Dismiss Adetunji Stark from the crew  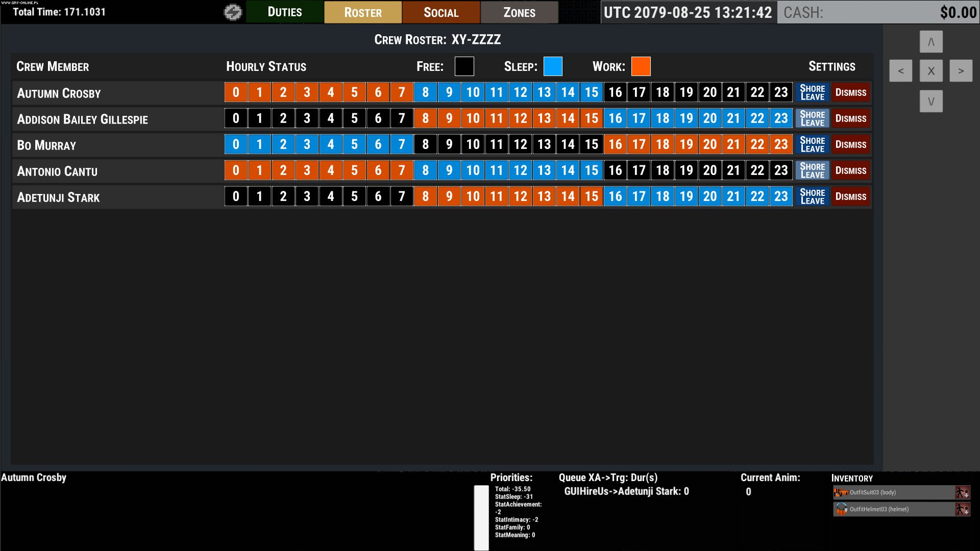pyautogui.click(x=850, y=196)
